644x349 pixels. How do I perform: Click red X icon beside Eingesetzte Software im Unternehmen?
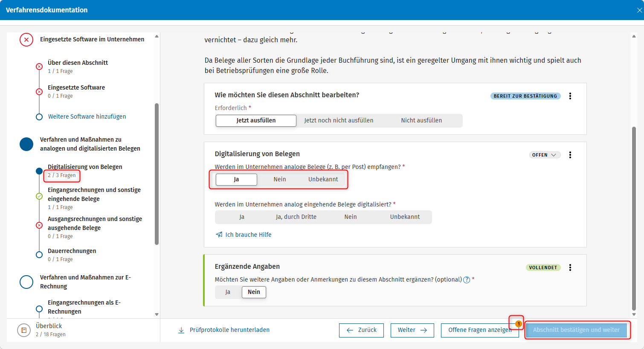pos(26,40)
